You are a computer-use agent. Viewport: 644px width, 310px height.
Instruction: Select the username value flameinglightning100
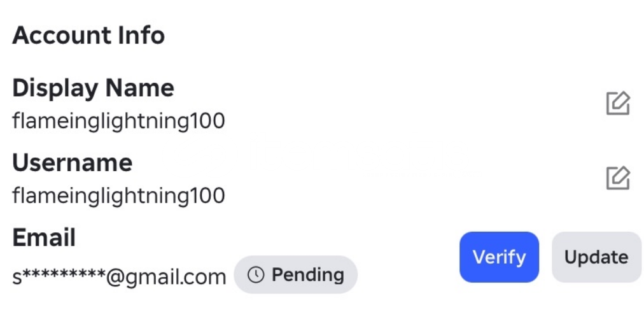click(x=118, y=195)
